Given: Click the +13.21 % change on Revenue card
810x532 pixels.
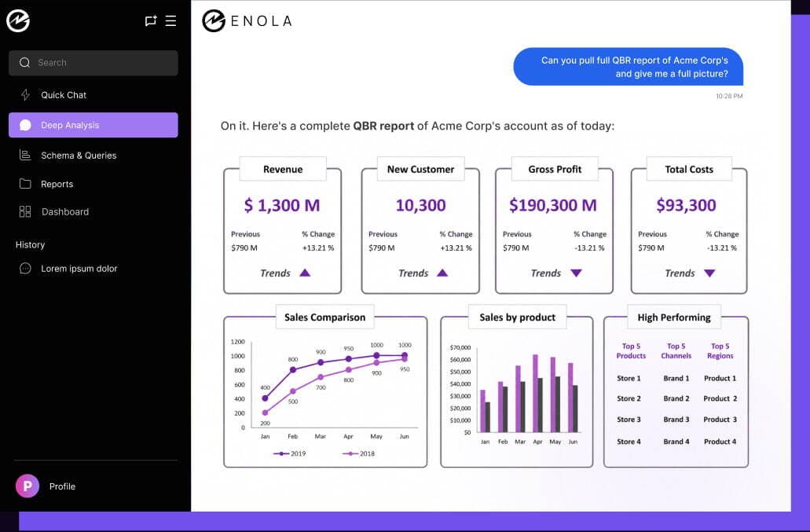Looking at the screenshot, I should (x=318, y=248).
